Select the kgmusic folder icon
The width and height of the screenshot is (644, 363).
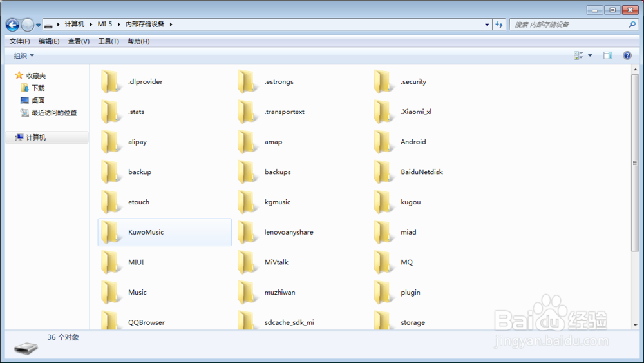click(x=247, y=202)
